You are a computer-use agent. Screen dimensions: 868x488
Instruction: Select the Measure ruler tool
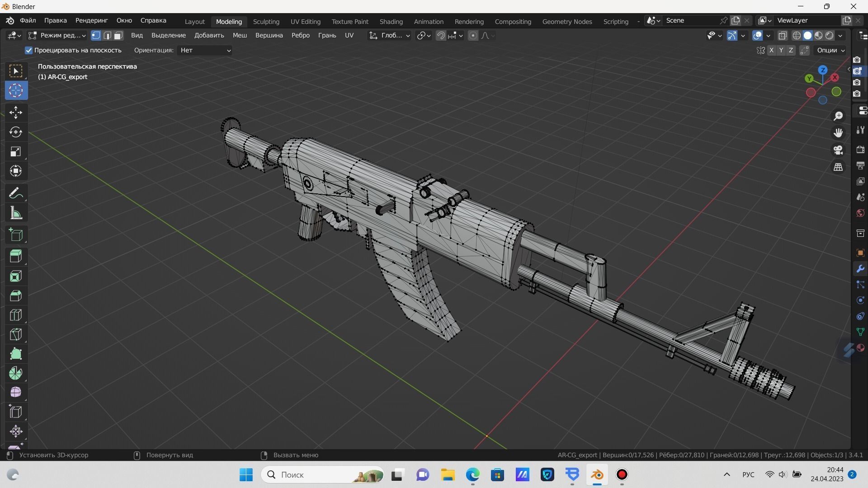[x=16, y=213]
